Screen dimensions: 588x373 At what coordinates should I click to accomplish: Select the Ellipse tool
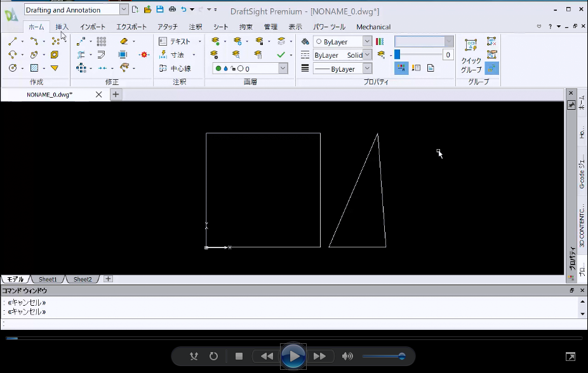click(34, 55)
